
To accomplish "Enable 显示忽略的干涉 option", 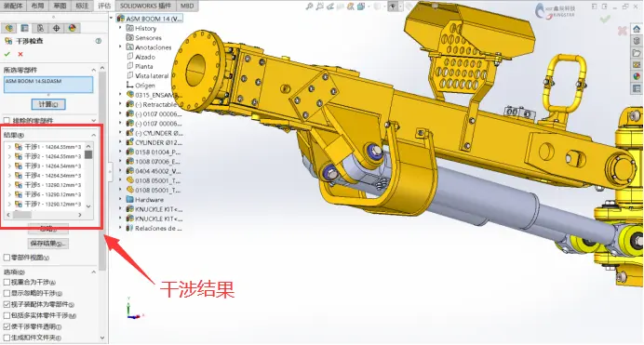I will tap(7, 293).
